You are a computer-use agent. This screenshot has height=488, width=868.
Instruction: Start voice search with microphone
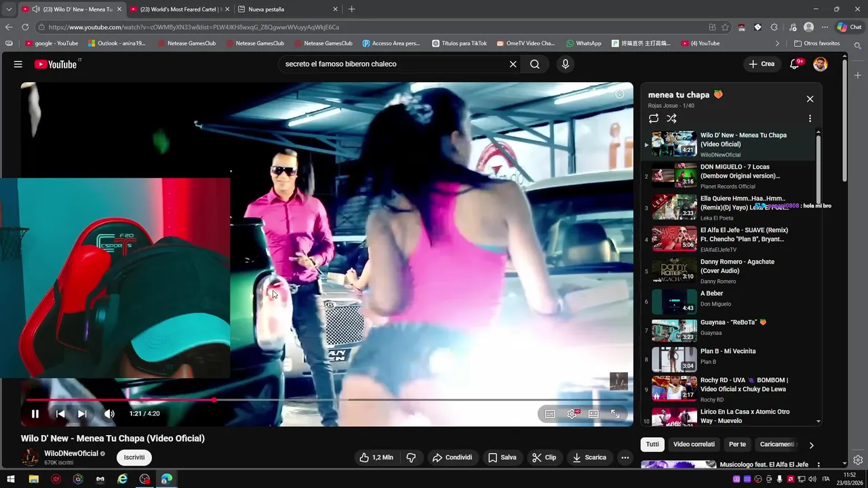tap(566, 64)
